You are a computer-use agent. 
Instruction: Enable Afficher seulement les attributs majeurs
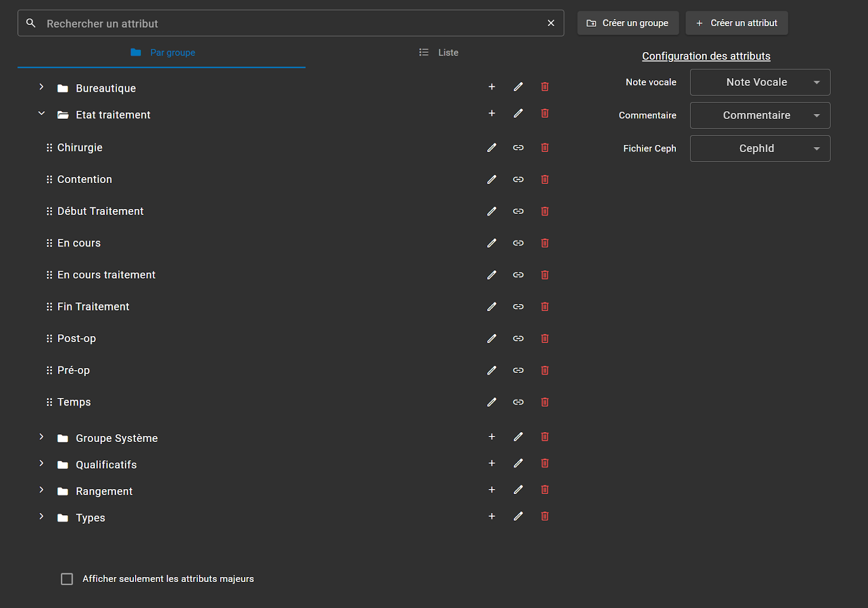click(67, 579)
